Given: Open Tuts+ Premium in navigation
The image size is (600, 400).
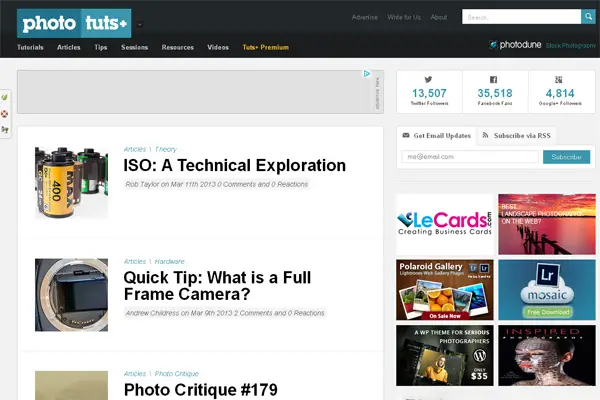Looking at the screenshot, I should coord(266,47).
